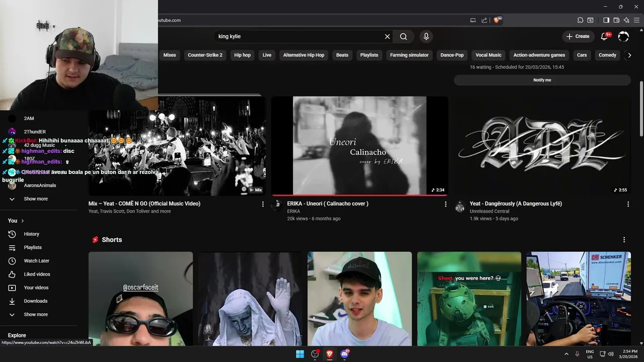Viewport: 644px width, 362px height.
Task: Select the Counter-Strike 2 filter chip
Action: (x=205, y=55)
